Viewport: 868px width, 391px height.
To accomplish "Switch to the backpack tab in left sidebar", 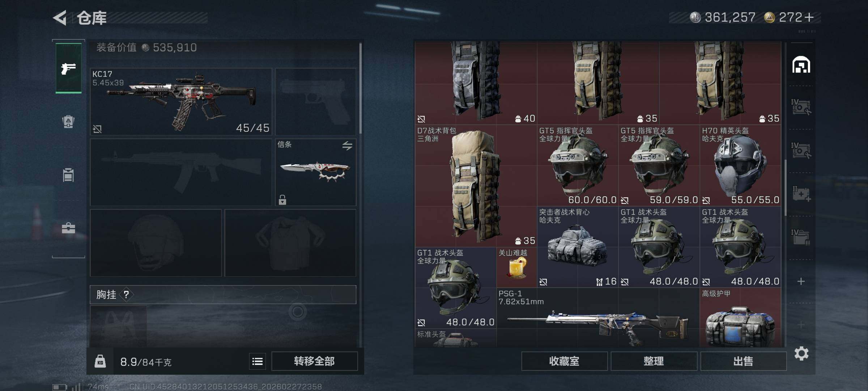I will coord(68,121).
